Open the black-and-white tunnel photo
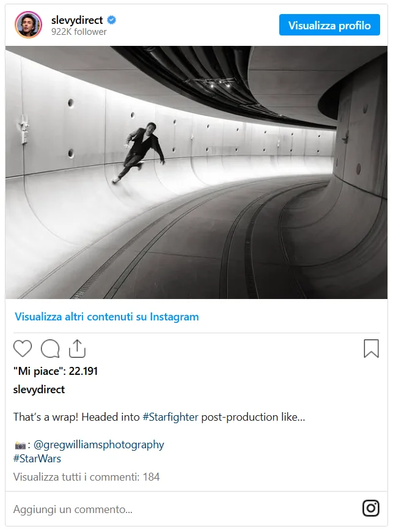The height and width of the screenshot is (532, 396). (x=196, y=172)
